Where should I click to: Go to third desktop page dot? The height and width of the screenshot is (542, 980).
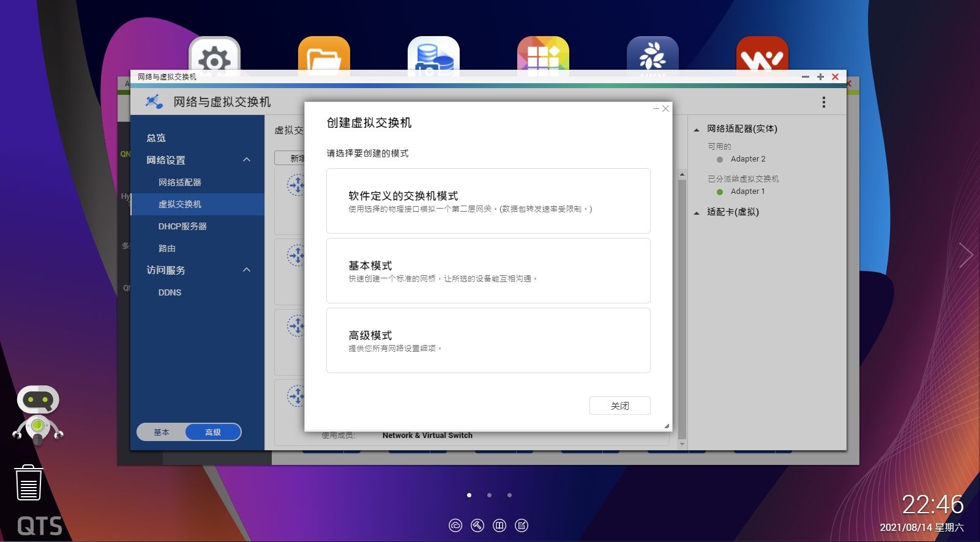coord(509,495)
